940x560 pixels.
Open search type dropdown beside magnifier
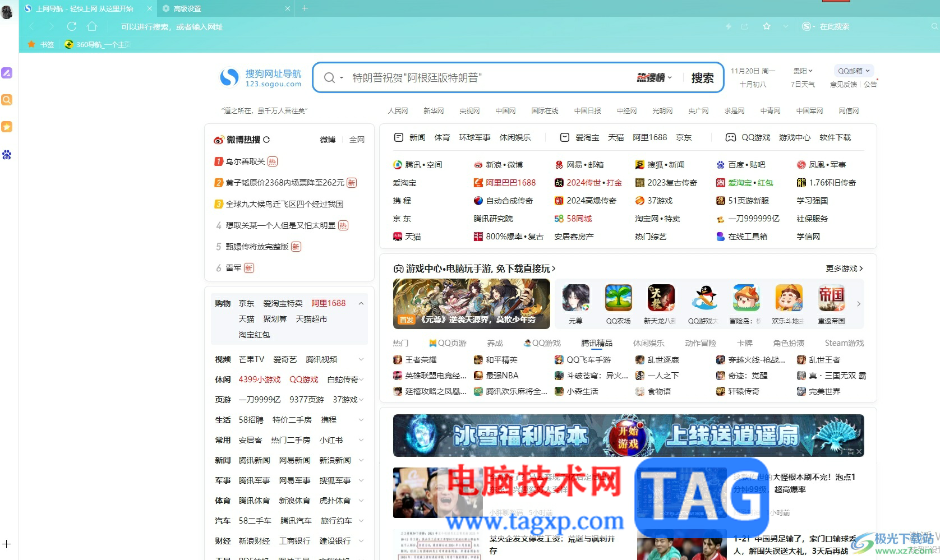pos(341,78)
